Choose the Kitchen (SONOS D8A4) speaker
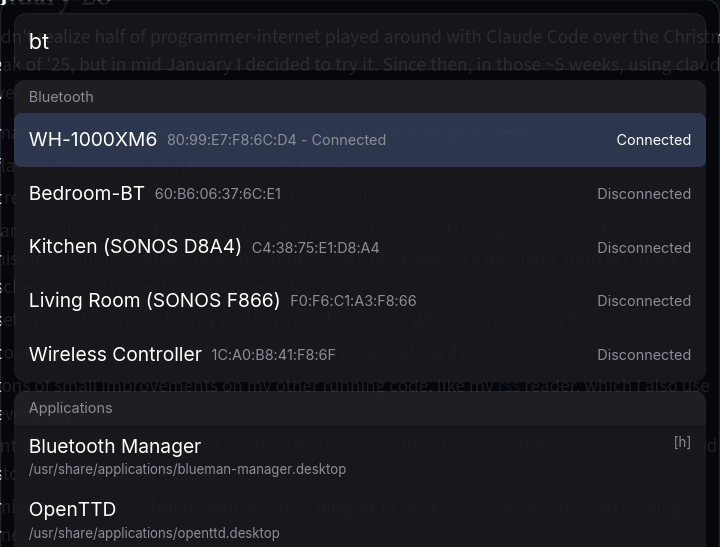 point(135,247)
